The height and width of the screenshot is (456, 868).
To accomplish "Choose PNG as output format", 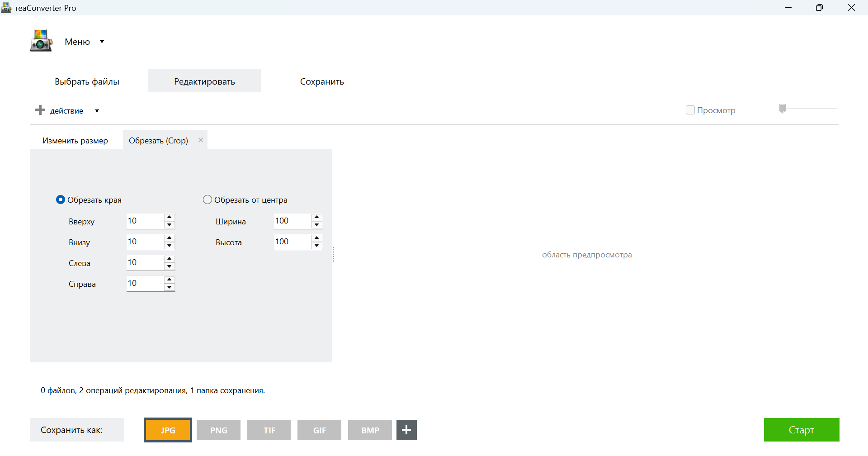I will (x=218, y=430).
